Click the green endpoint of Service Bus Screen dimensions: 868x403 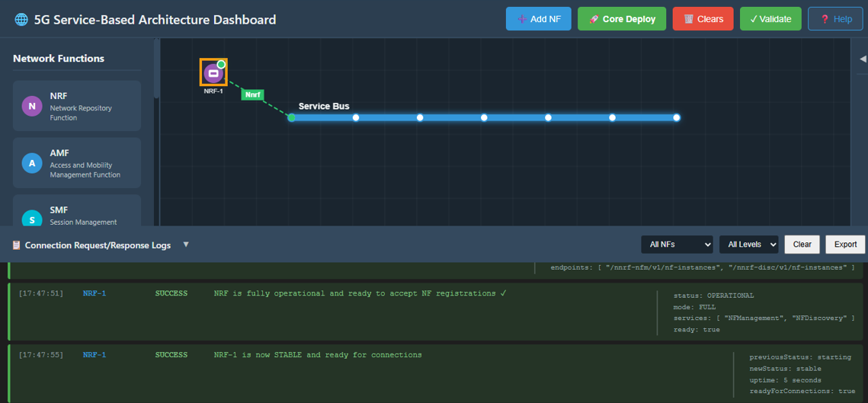[x=291, y=117]
